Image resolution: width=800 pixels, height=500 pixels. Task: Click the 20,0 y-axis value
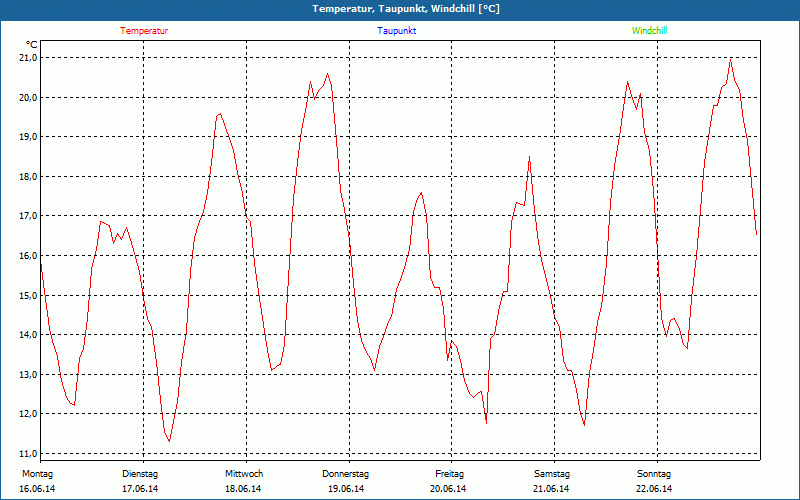(x=29, y=97)
